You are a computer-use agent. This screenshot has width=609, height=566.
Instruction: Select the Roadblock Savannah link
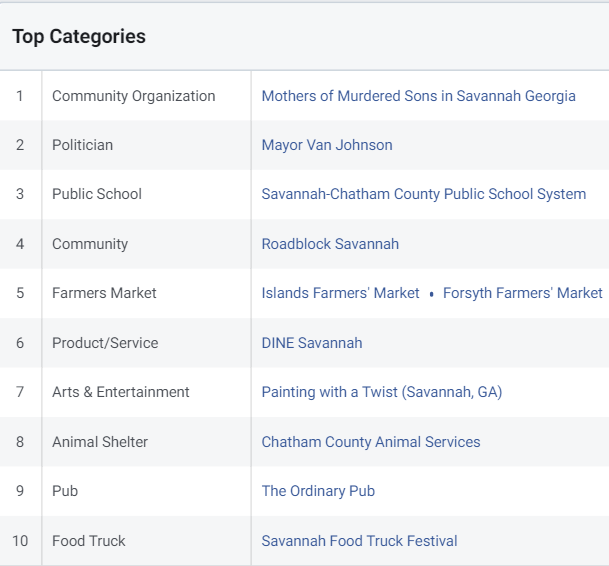click(330, 244)
